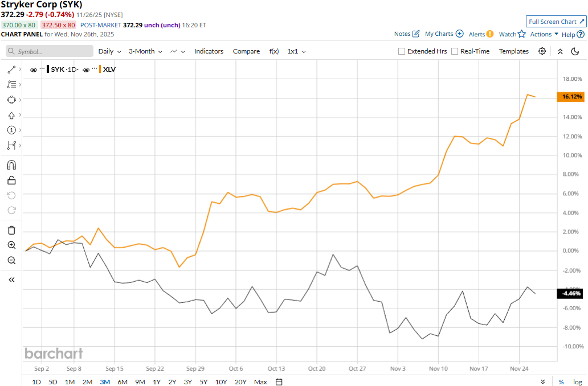Screen dimensions: 588x386
Task: Collapse the left drawing toolbar
Action: pos(11,280)
